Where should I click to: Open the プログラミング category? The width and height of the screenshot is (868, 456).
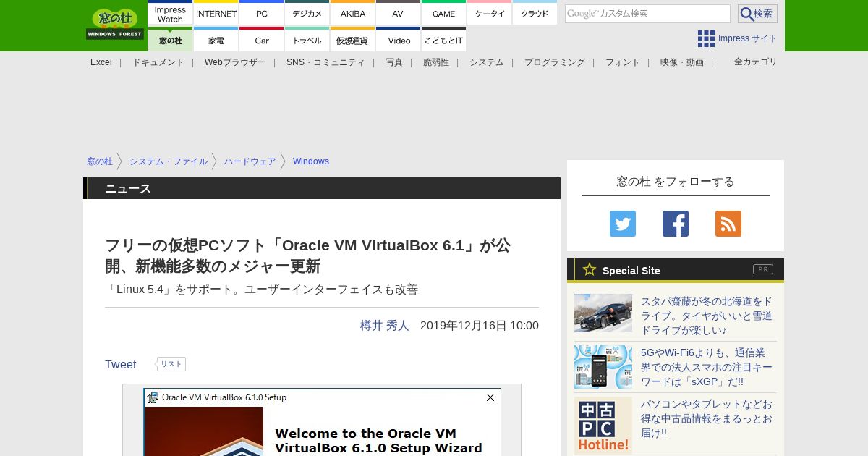pyautogui.click(x=555, y=62)
